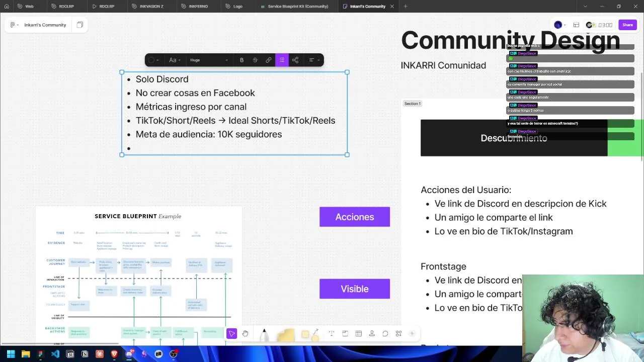Viewport: 644px width, 362px height.
Task: Select the Text tool
Action: (x=332, y=333)
